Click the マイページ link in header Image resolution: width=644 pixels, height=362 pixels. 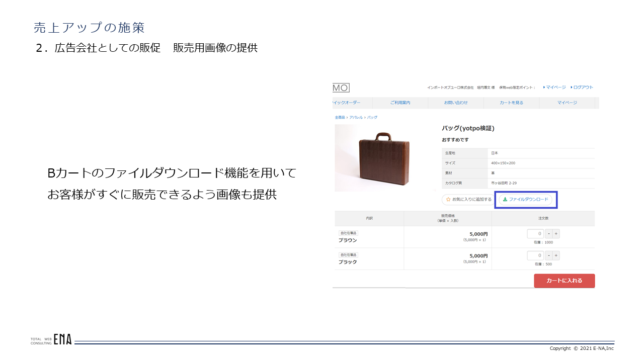click(555, 87)
